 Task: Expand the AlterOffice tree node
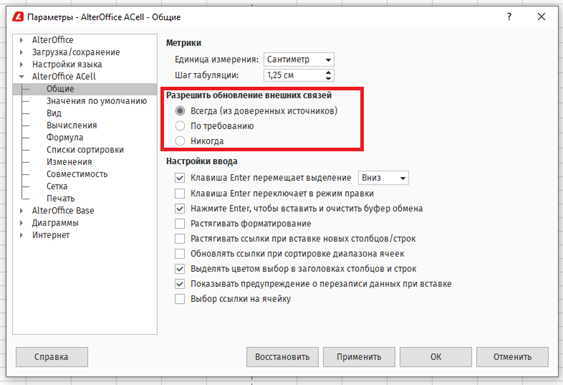(x=21, y=40)
